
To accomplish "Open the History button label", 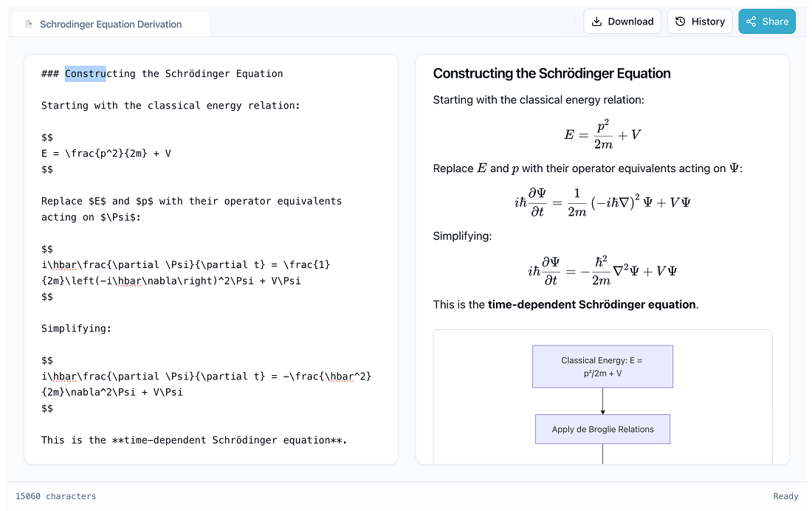I will 708,21.
